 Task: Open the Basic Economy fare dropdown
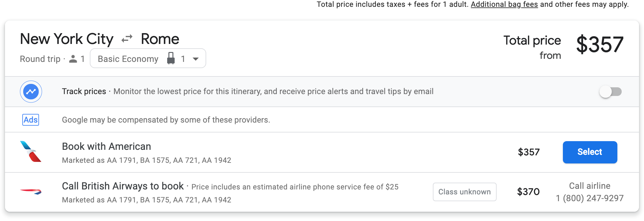[x=128, y=58]
